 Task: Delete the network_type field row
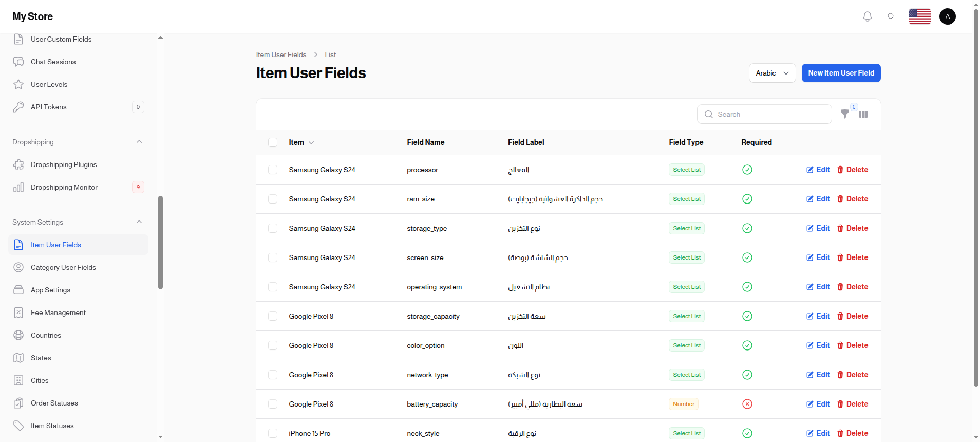[853, 375]
